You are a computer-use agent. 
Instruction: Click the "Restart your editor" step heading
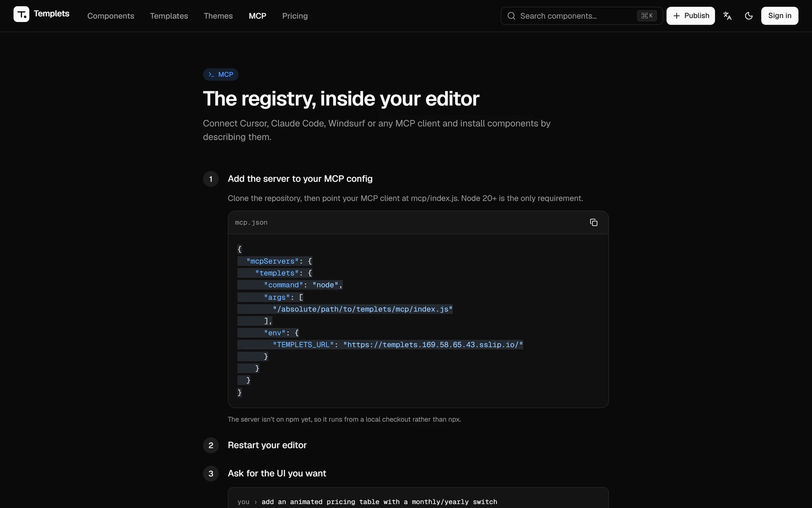[267, 445]
